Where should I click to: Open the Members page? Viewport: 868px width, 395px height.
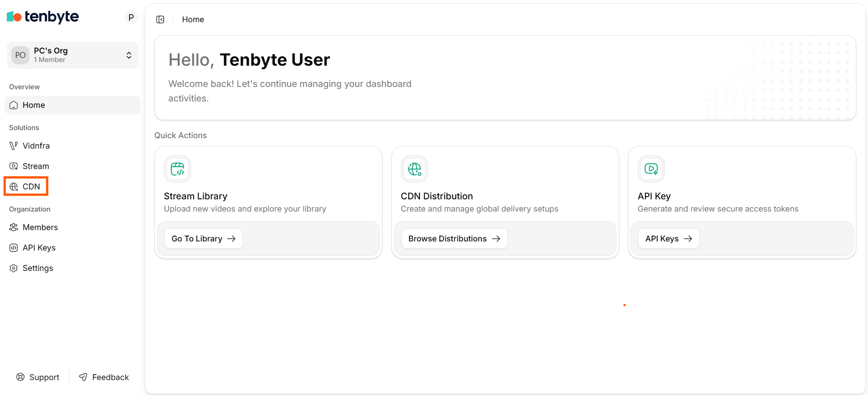click(72, 227)
